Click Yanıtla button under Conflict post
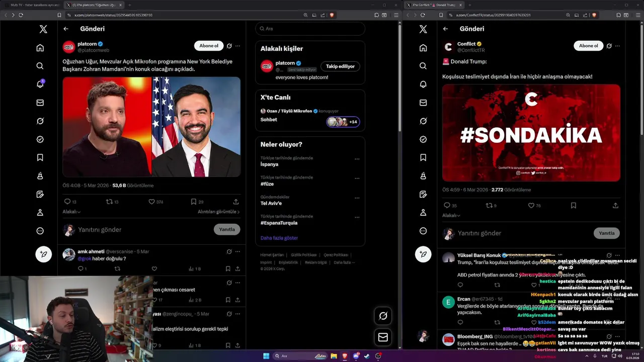The image size is (644, 362). pyautogui.click(x=607, y=233)
